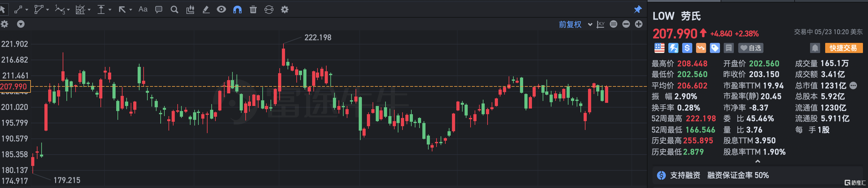Click the 52周最低 166.546 value
This screenshot has height=188, width=868.
[700, 130]
